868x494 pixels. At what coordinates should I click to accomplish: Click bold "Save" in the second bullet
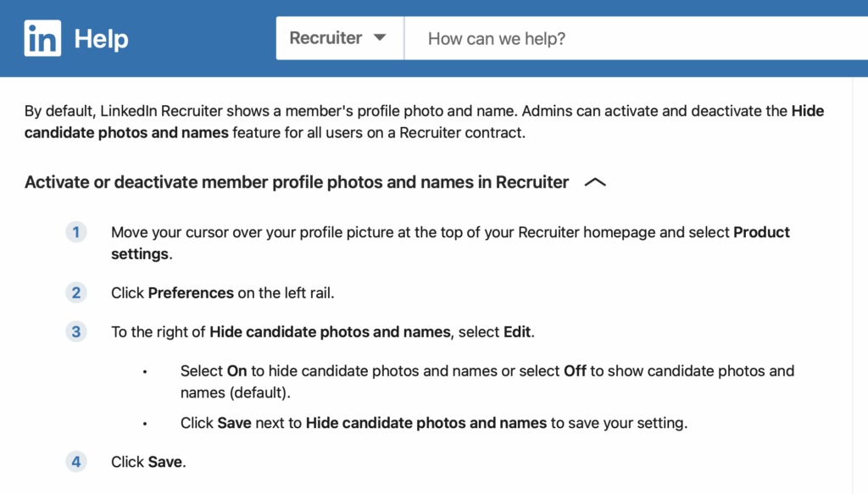[x=234, y=423]
